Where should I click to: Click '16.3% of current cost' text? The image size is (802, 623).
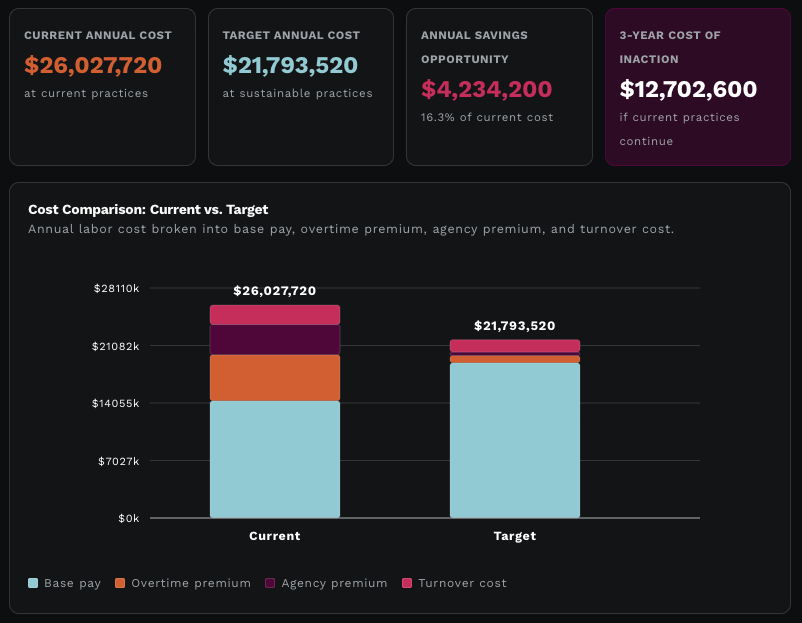click(x=487, y=117)
